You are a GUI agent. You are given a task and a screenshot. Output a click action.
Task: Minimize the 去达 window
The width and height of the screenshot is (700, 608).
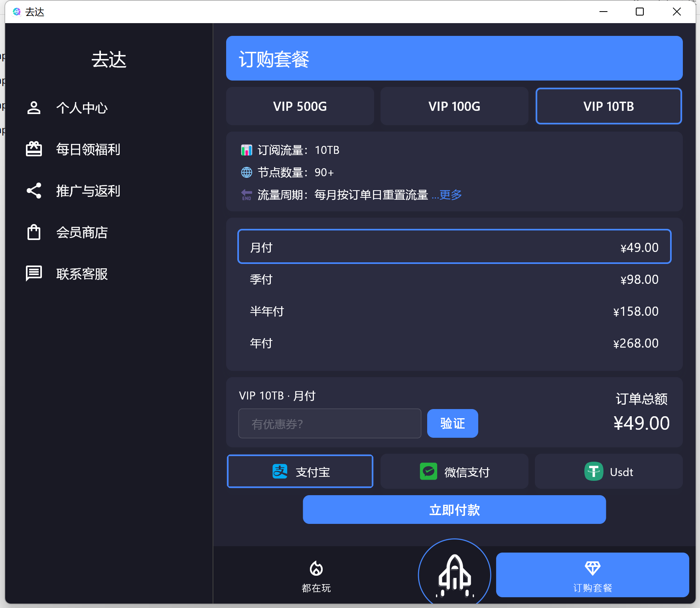tap(603, 12)
